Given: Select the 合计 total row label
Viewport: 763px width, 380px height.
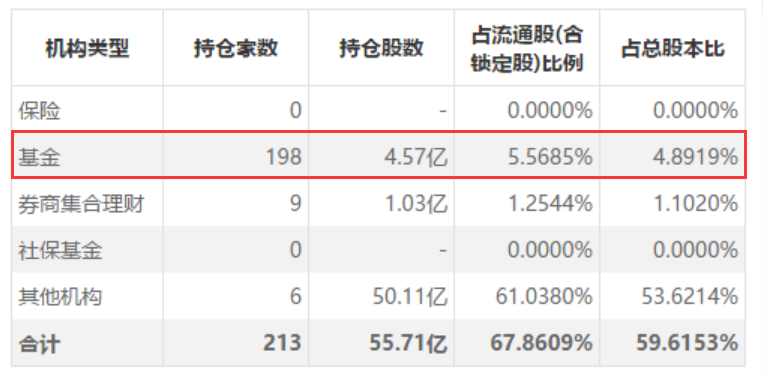Looking at the screenshot, I should point(39,344).
